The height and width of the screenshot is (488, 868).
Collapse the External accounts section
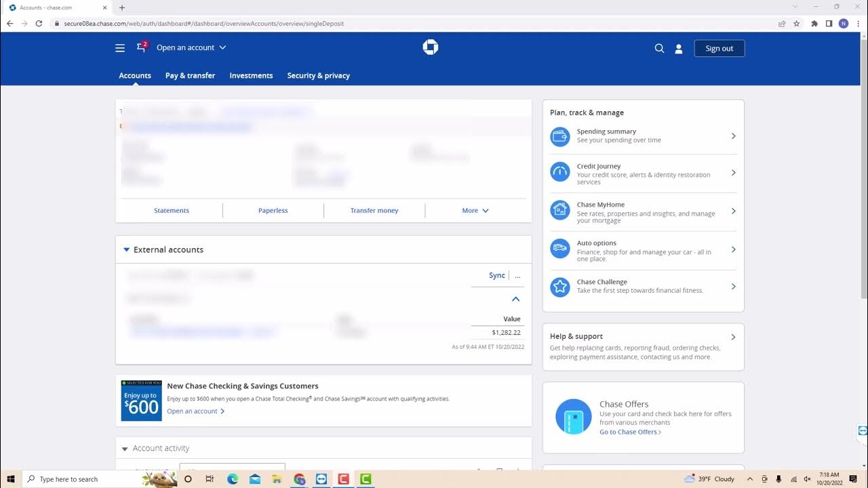(126, 249)
